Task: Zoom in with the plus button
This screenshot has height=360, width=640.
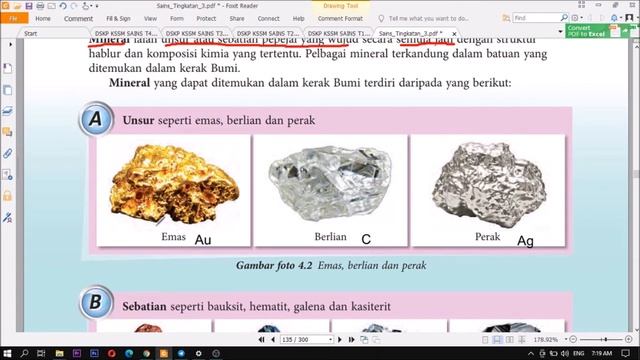Action: pos(629,340)
